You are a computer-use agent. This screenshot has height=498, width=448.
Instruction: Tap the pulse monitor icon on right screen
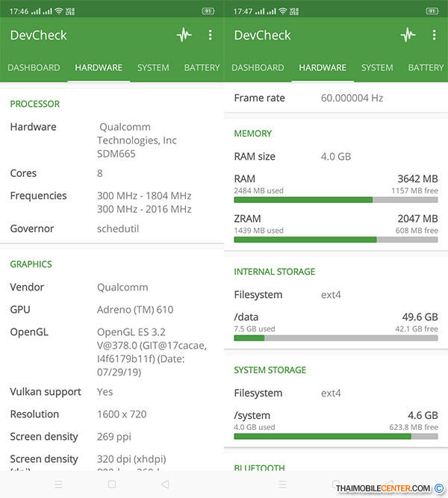pos(408,35)
